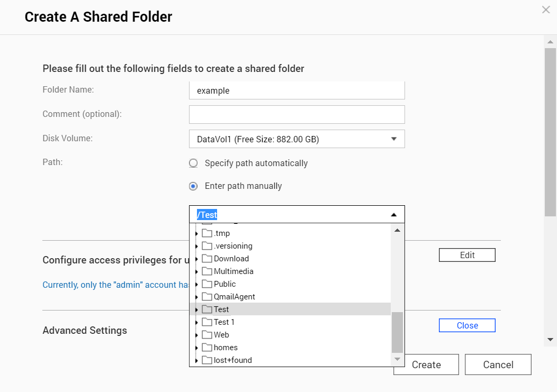Expand the .tmp folder tree arrow
The height and width of the screenshot is (392, 557).
pos(197,234)
